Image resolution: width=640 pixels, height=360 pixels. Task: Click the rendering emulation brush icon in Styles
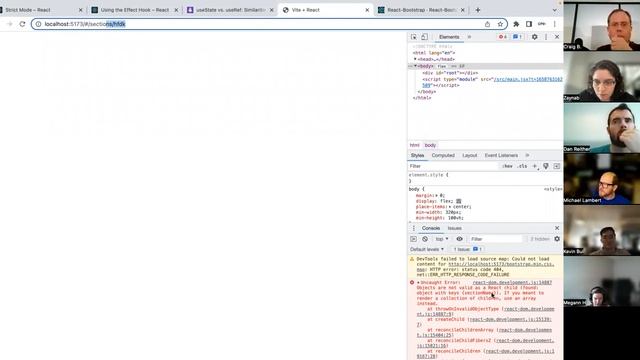click(546, 167)
